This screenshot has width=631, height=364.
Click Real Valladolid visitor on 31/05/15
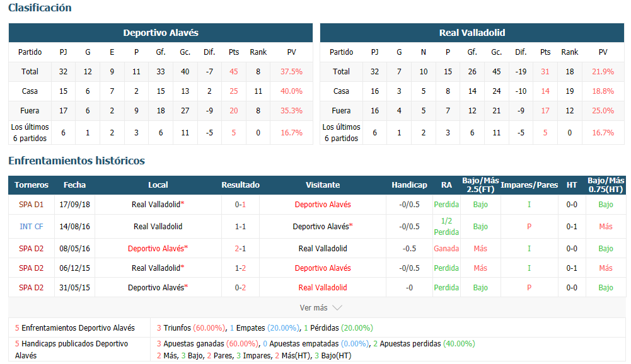pos(323,288)
